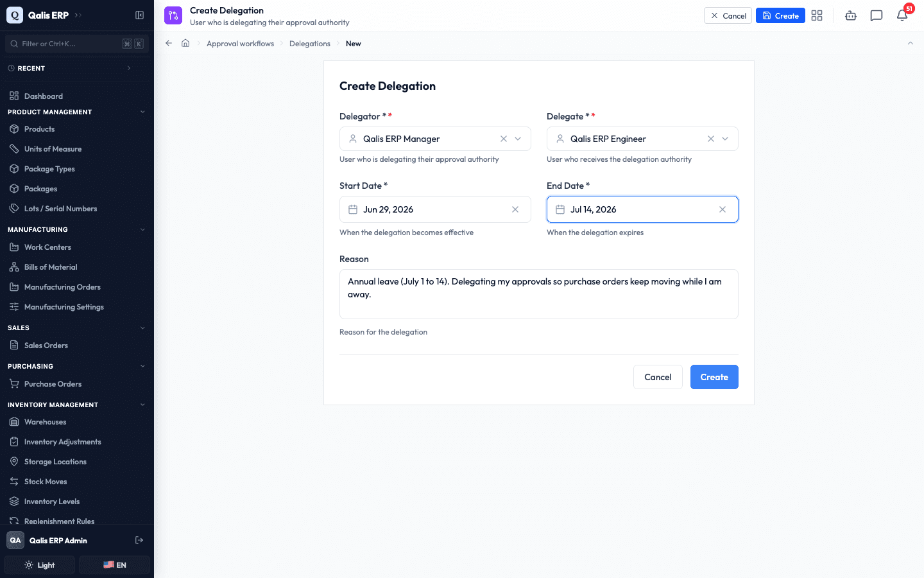Open Delegations breadcrumb link
Viewport: 924px width, 578px height.
(310, 44)
